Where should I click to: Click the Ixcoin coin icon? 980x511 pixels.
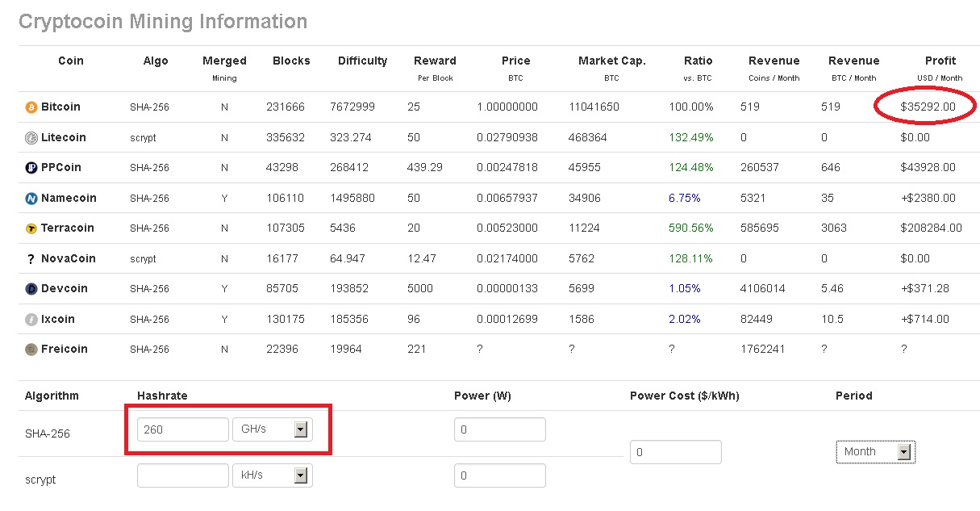[31, 319]
